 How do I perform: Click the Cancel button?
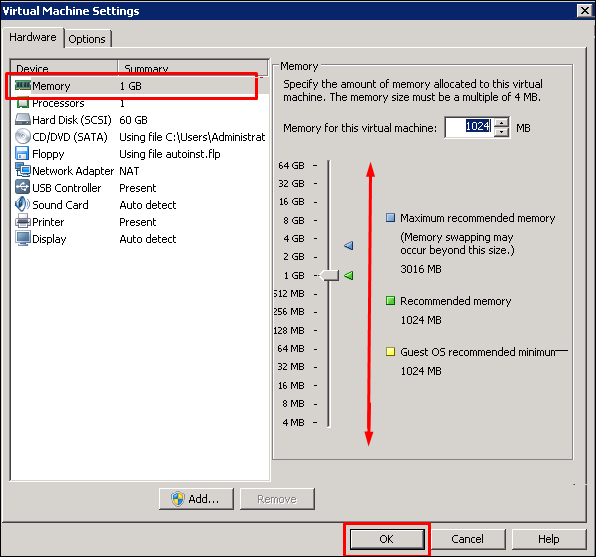(x=468, y=539)
